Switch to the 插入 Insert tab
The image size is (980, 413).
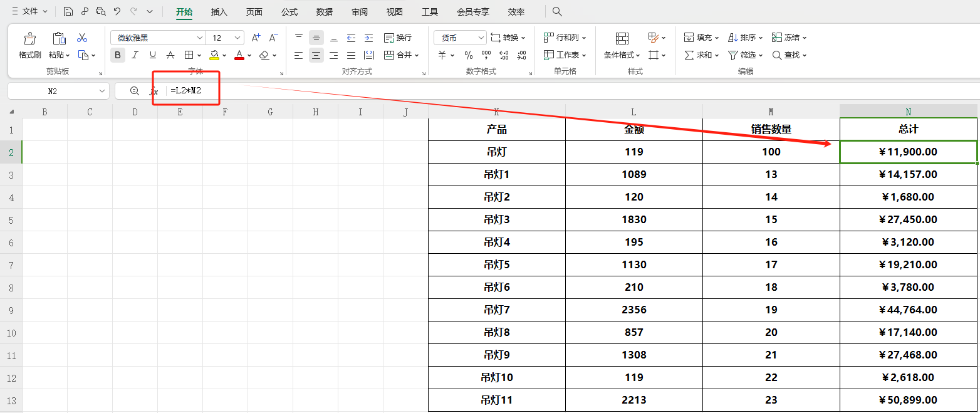point(219,12)
